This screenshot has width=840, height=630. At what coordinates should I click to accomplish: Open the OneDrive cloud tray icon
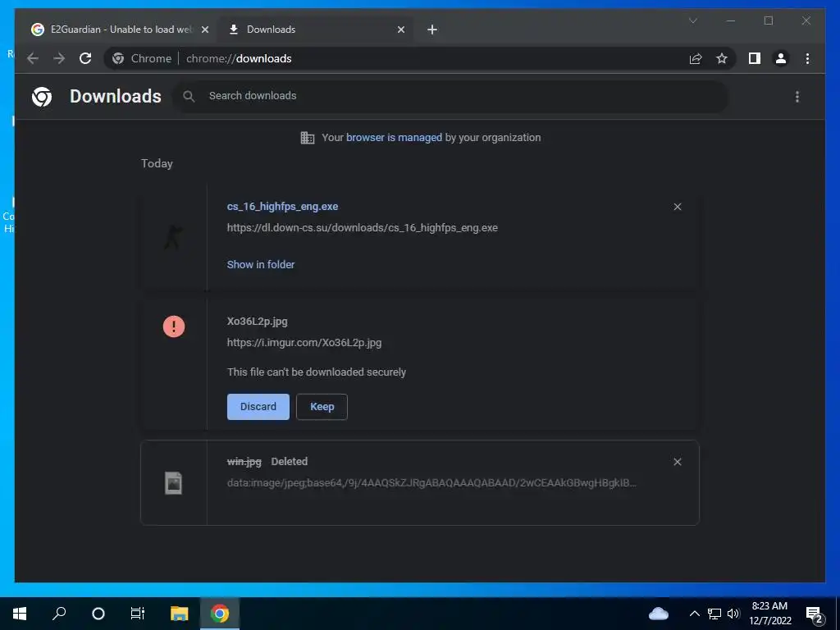click(659, 614)
